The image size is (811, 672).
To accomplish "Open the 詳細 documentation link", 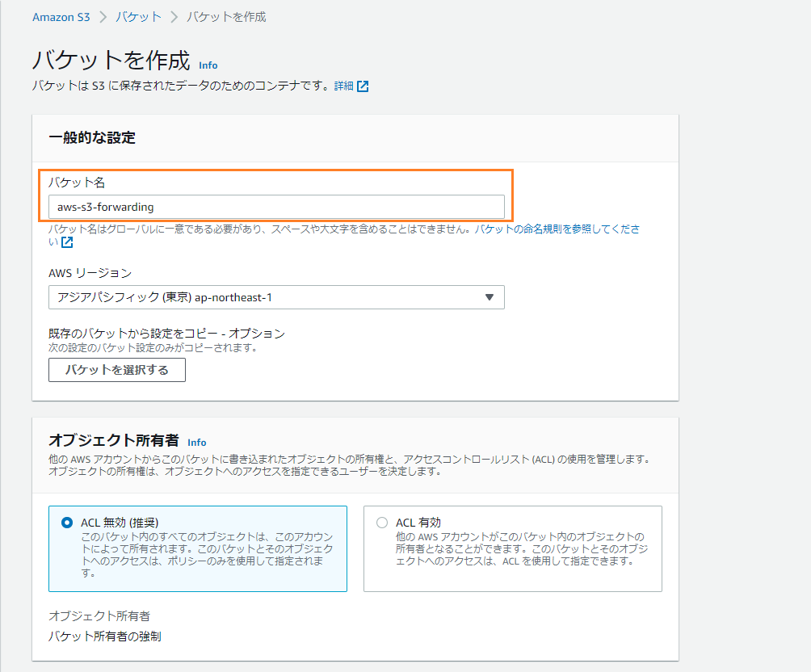I will point(342,86).
